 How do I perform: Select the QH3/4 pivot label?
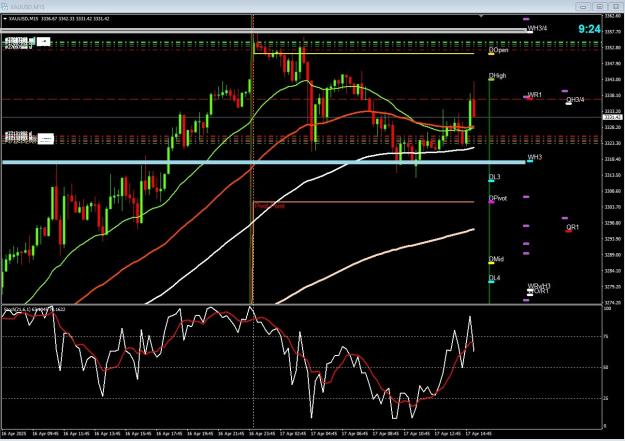pyautogui.click(x=575, y=100)
